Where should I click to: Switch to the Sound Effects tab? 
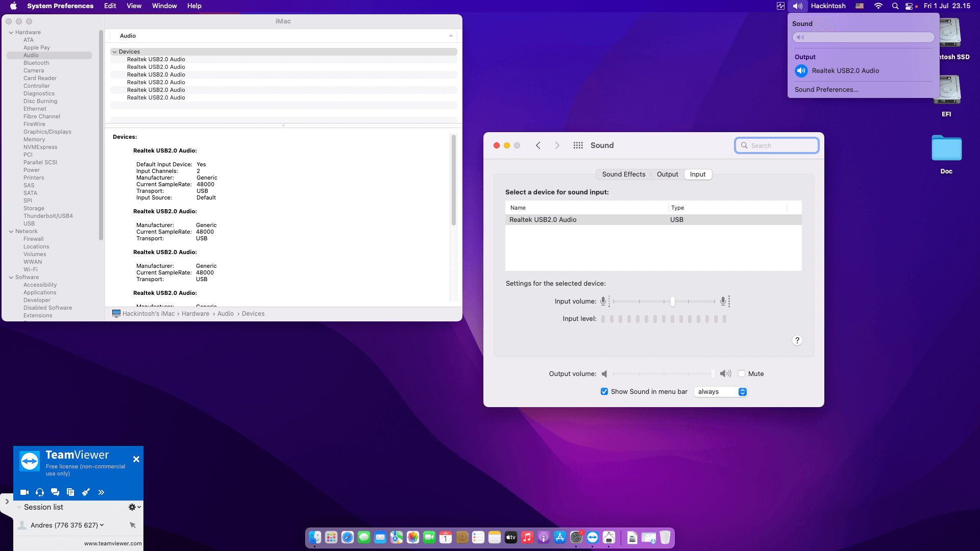(624, 174)
